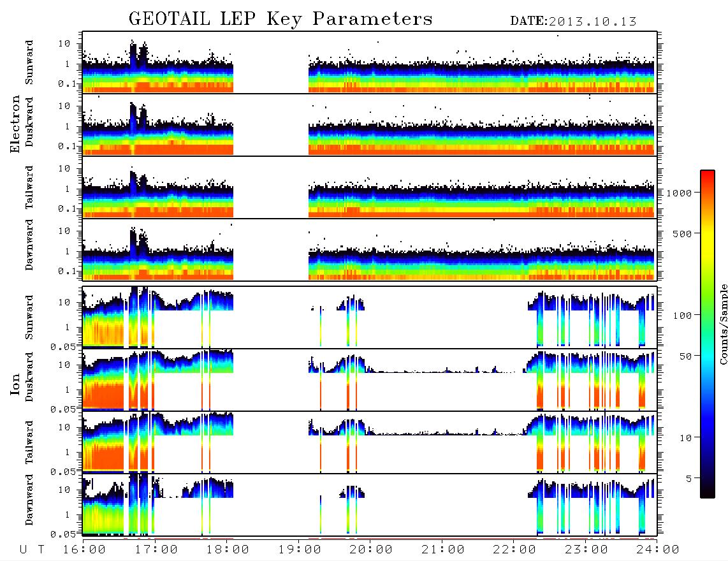The height and width of the screenshot is (561, 728).
Task: Click the 1000 colorbar tick value
Action: point(680,193)
